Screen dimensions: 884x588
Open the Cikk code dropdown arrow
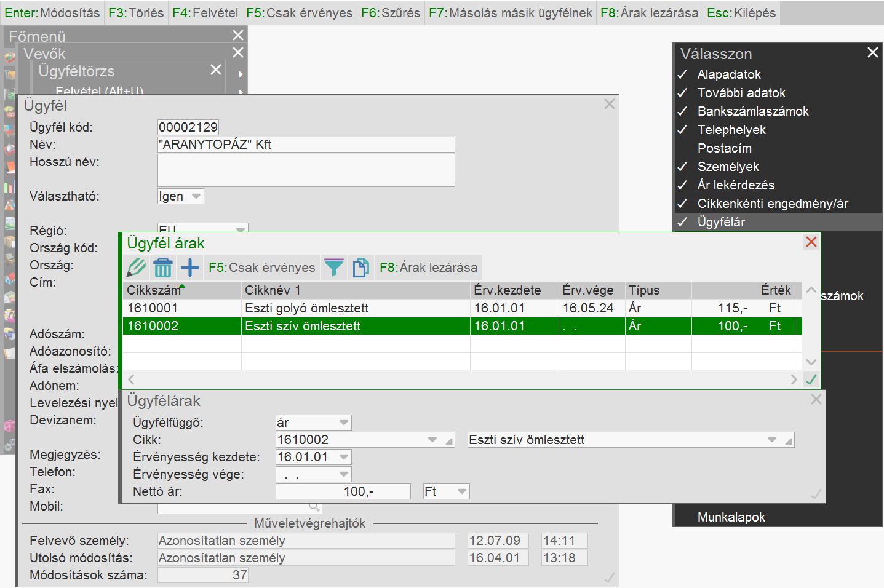tap(432, 440)
